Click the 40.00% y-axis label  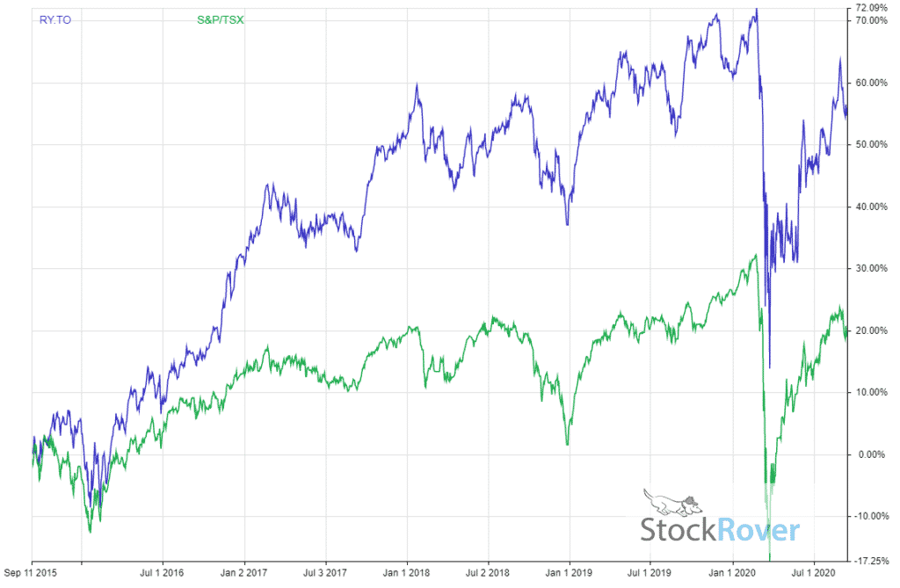(874, 207)
